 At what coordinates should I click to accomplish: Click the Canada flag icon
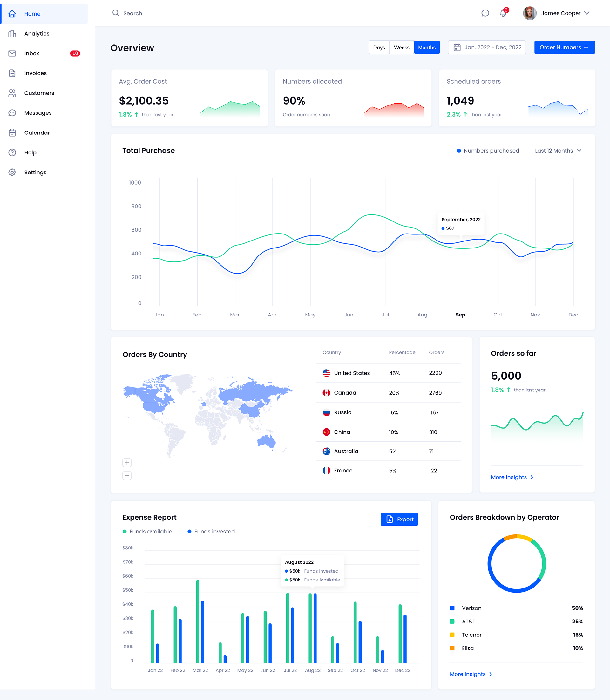[x=327, y=393]
